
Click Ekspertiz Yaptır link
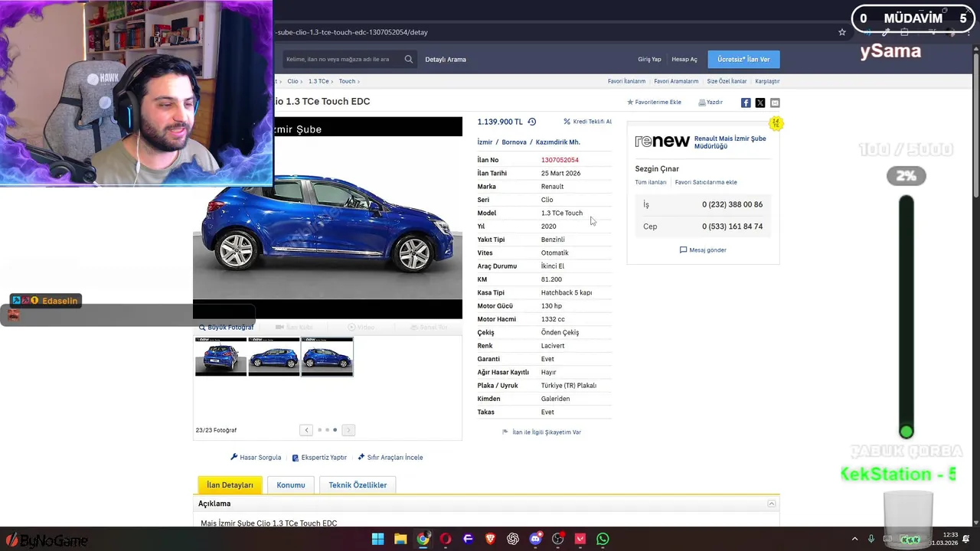319,458
